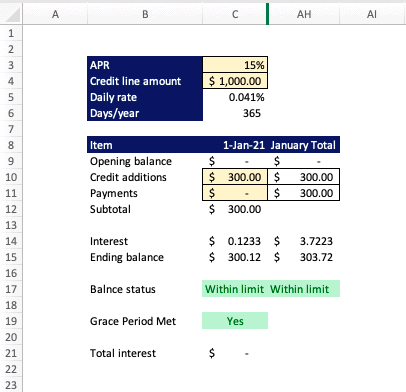Select January Total payments $300.00
Screen dimensions: 406x392
pyautogui.click(x=304, y=193)
